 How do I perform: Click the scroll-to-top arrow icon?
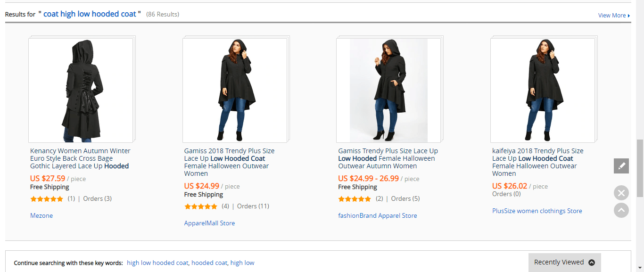tap(621, 210)
